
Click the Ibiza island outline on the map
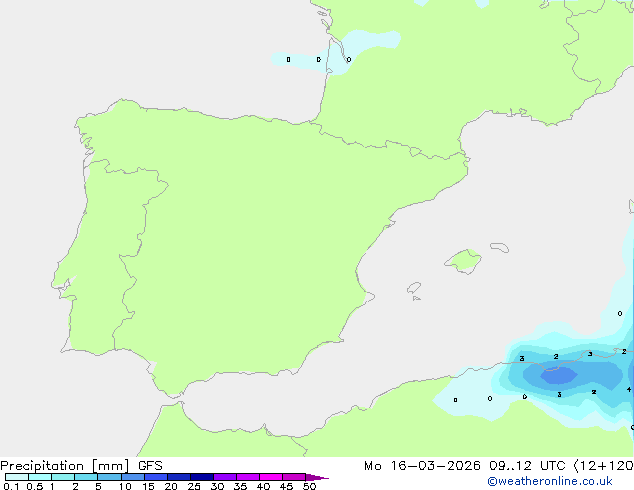pos(414,288)
